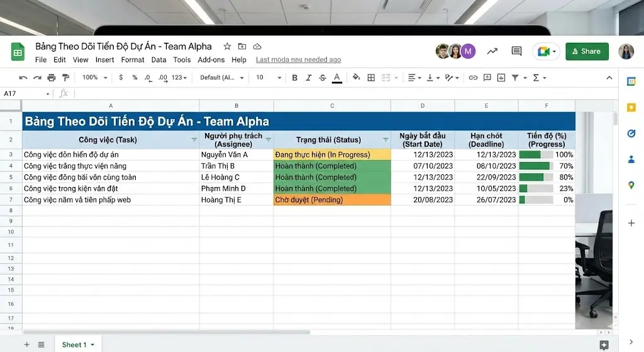Viewport: 644px width, 352px height.
Task: Format as percent with % icon
Action: (x=135, y=77)
